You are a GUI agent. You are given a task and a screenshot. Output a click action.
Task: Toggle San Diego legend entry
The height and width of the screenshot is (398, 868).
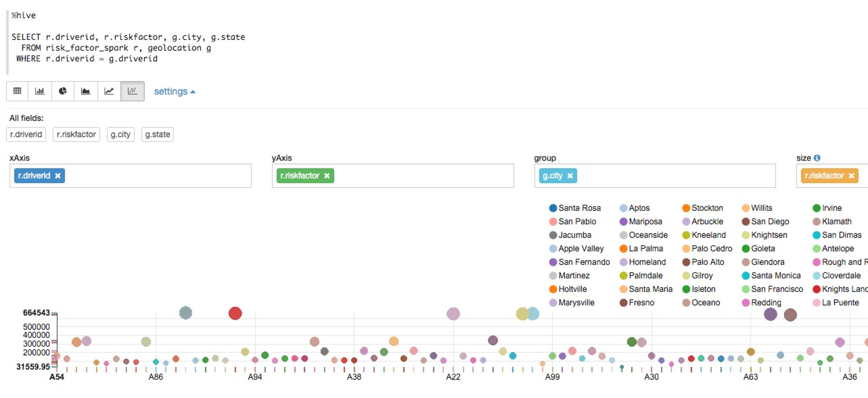pos(766,221)
